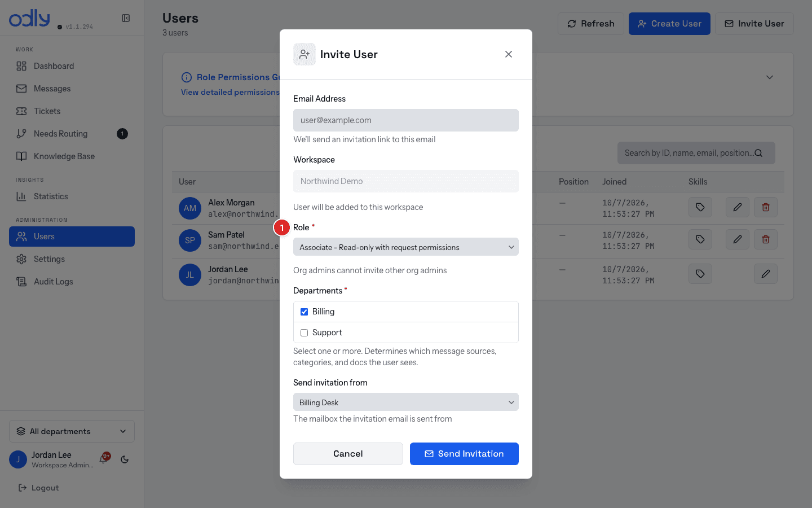Image resolution: width=812 pixels, height=508 pixels.
Task: Open Settings in sidebar
Action: 72,259
